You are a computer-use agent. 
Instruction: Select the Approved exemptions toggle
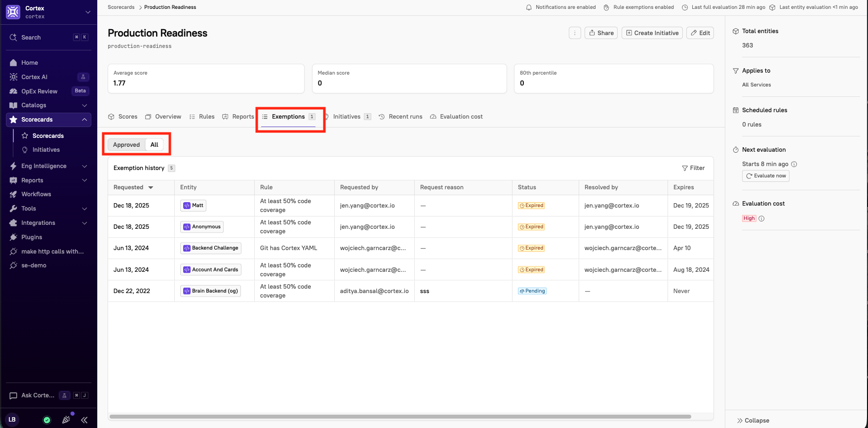click(126, 145)
